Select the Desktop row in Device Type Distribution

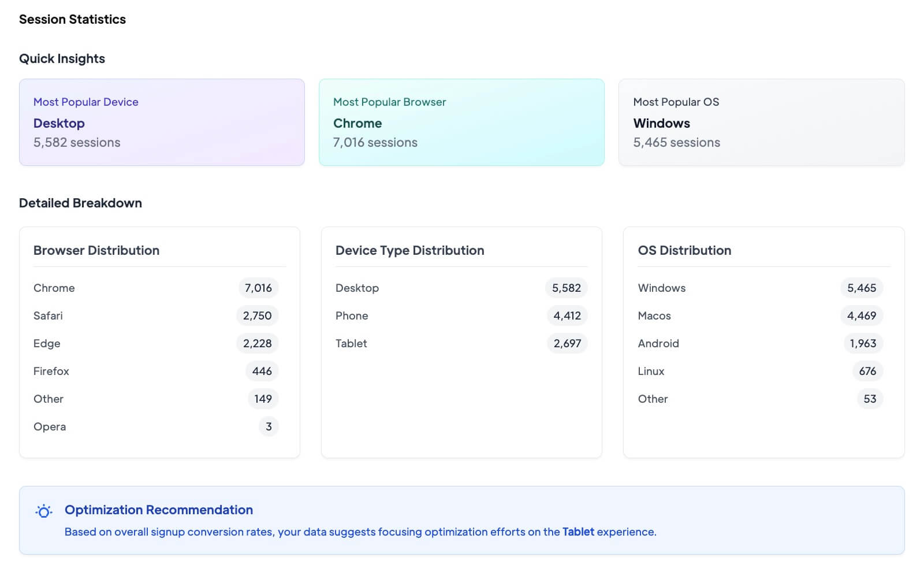(461, 288)
